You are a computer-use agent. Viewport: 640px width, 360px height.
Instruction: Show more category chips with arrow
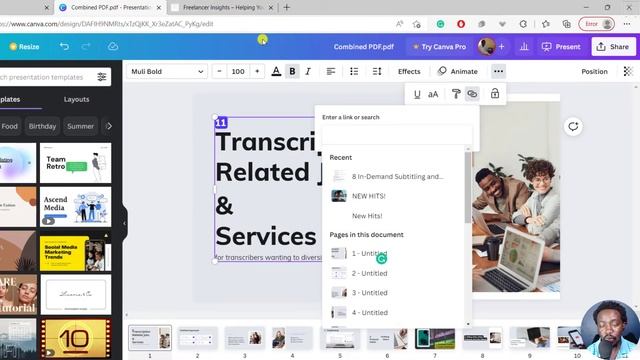[x=109, y=126]
